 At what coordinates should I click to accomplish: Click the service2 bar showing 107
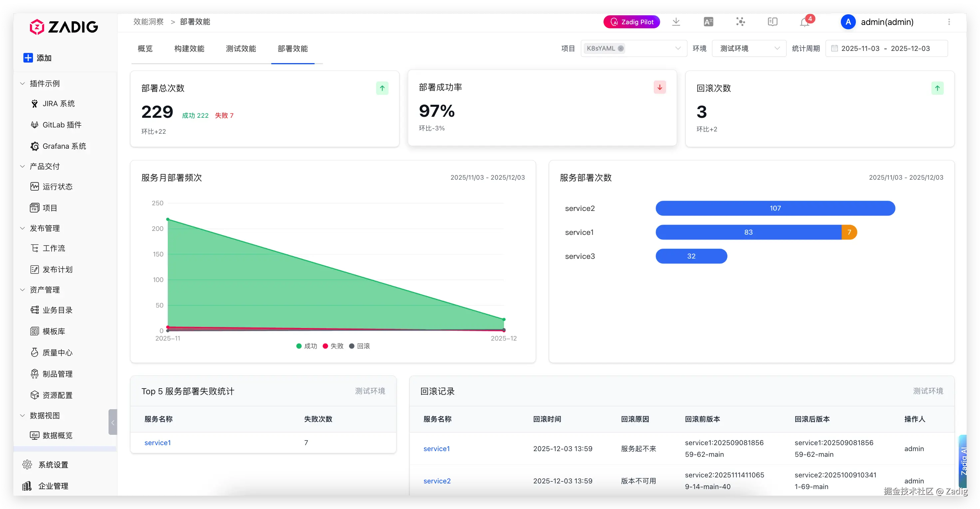point(775,208)
